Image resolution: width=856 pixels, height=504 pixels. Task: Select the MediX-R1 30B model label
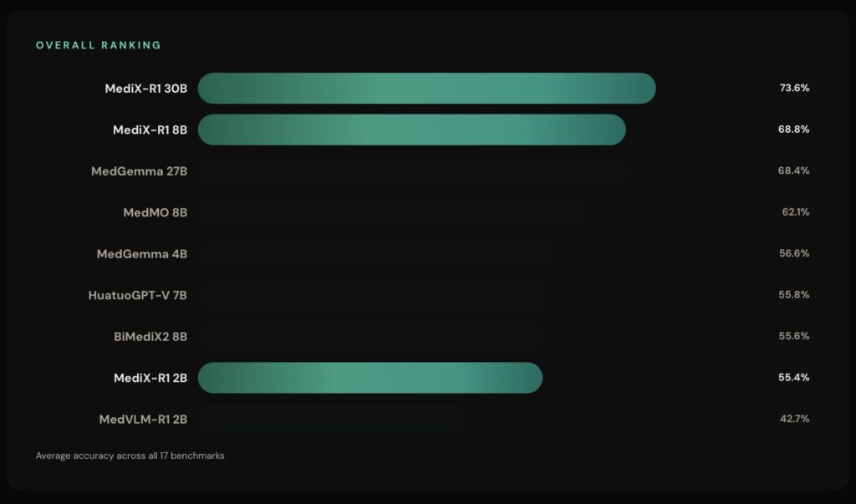click(x=145, y=89)
